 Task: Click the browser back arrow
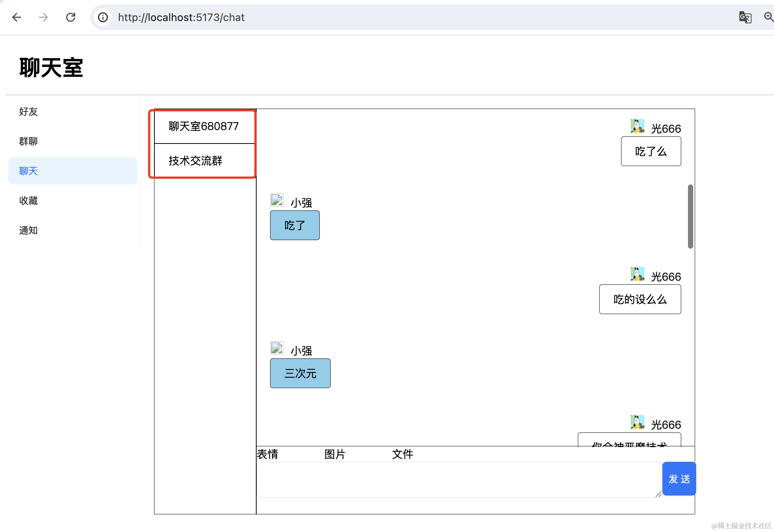(x=17, y=17)
